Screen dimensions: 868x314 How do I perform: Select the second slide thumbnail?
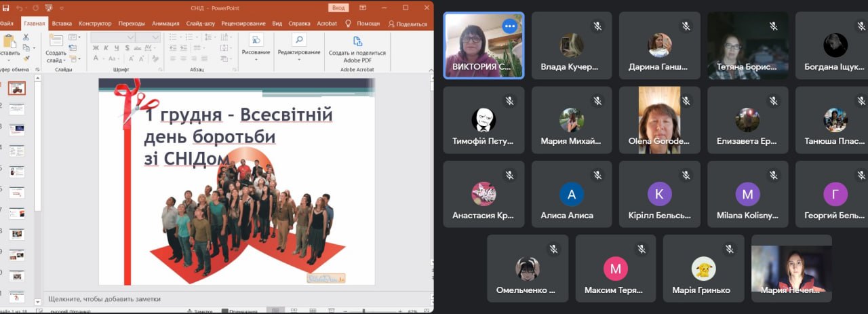(x=17, y=109)
